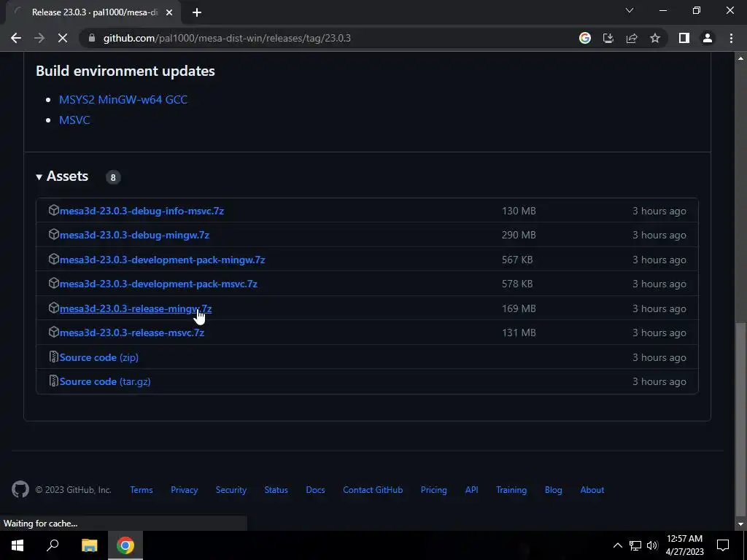Download mesa3d-23.0.3-debug-info-msvc.7z

click(142, 211)
